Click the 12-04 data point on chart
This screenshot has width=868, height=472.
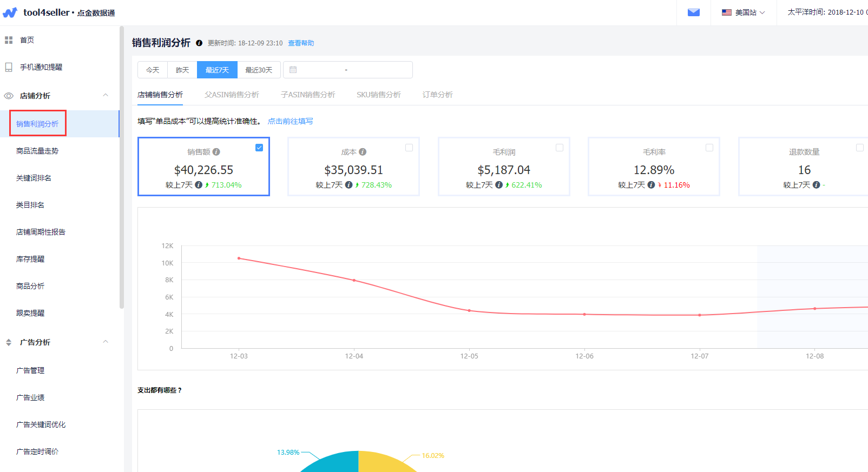coord(354,280)
